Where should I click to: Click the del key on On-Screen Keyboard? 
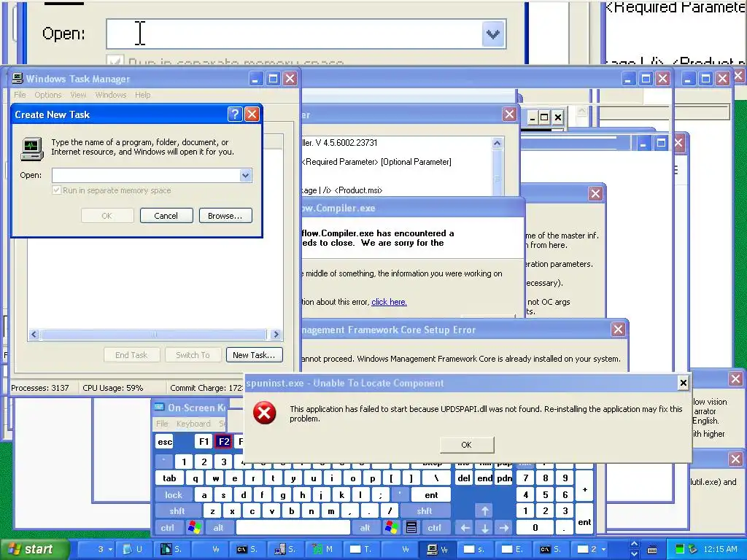[x=464, y=478]
